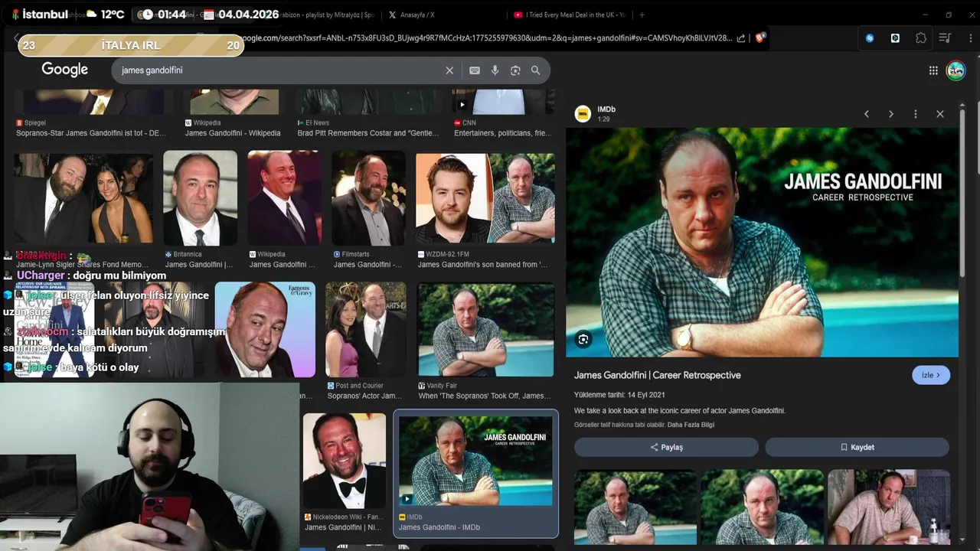Open the Post and Courier Sopranos' Actor image

pyautogui.click(x=366, y=330)
